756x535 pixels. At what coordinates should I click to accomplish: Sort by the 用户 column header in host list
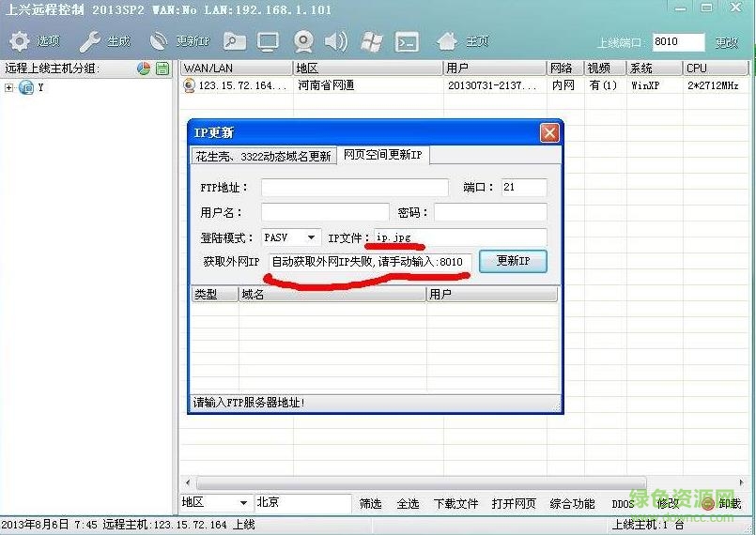495,68
